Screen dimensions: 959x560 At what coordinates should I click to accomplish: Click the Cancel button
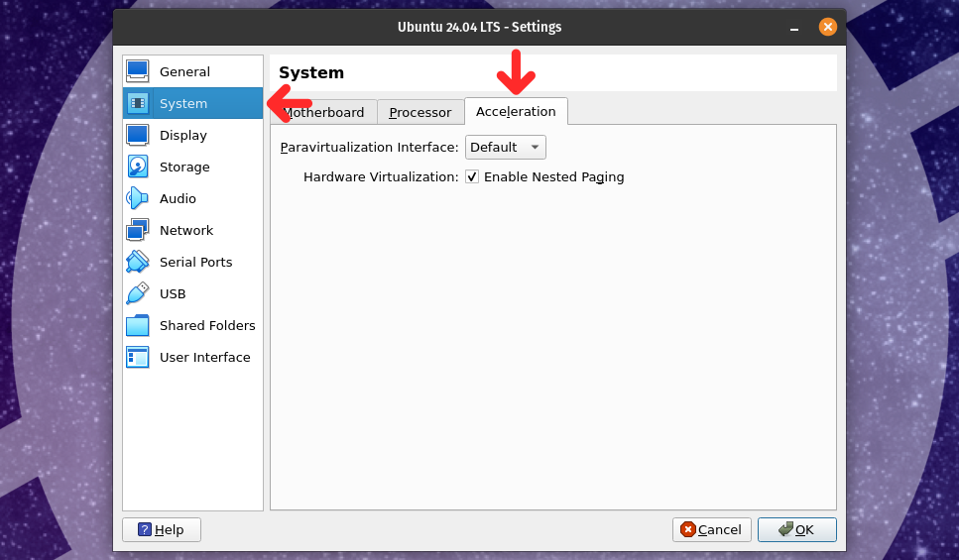coord(711,529)
